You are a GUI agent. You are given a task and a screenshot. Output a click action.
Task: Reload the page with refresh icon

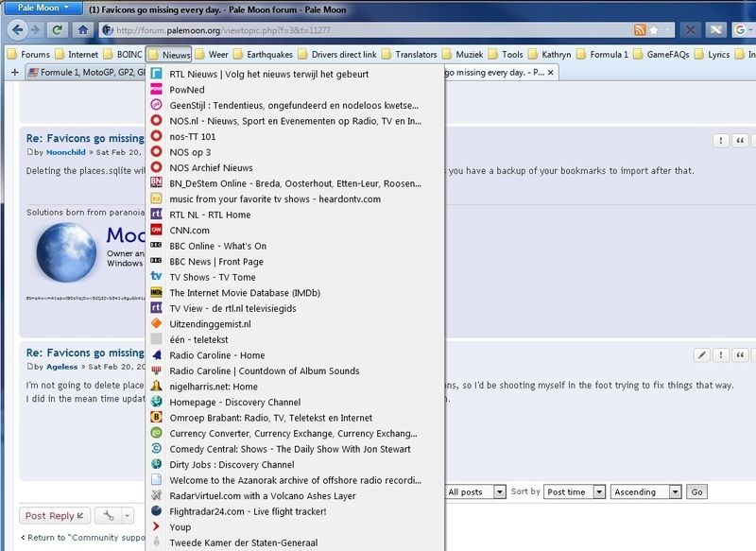(x=58, y=30)
